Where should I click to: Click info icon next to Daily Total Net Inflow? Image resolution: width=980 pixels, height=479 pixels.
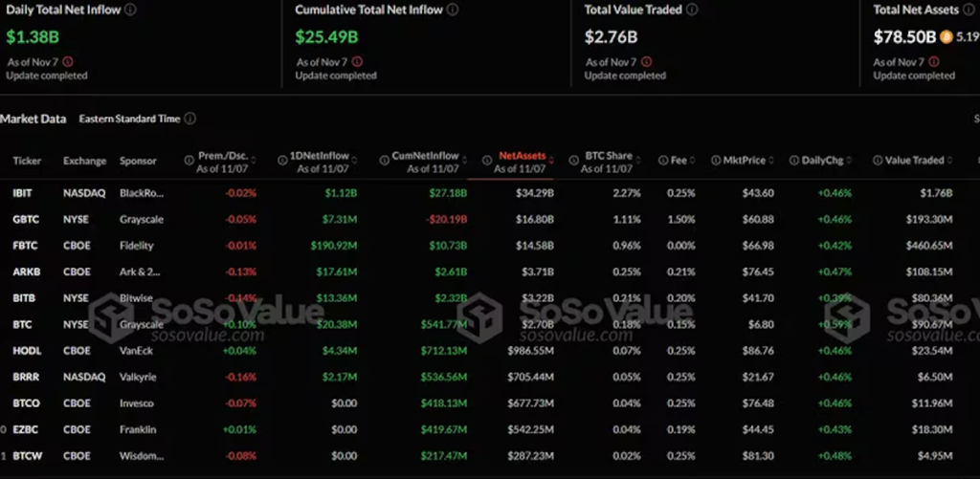[130, 10]
